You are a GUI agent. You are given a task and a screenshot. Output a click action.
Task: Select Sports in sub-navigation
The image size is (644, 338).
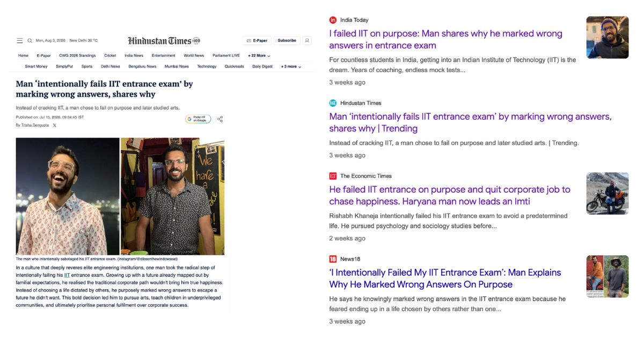pos(87,67)
